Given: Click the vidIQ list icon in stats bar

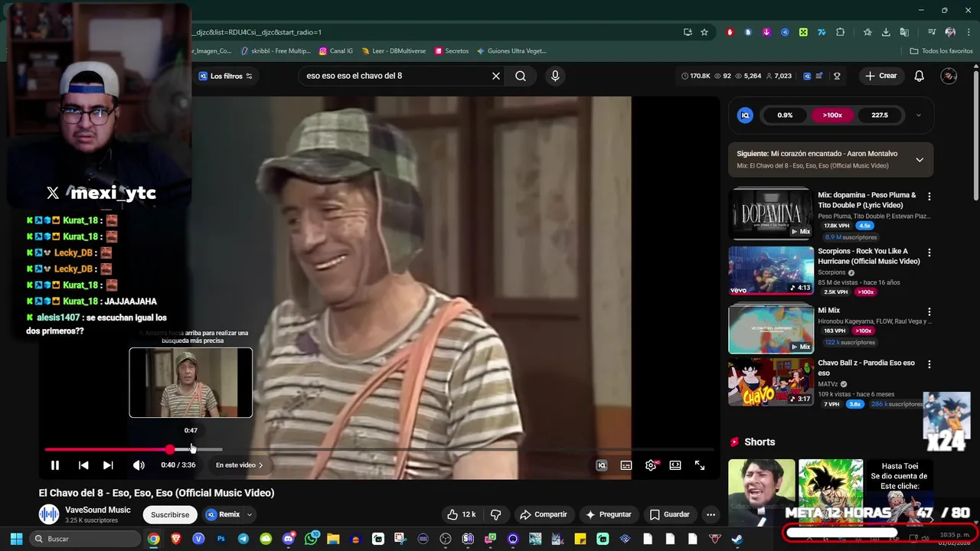Looking at the screenshot, I should click(x=819, y=76).
